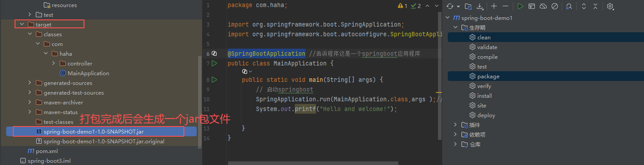
Task: Run Maven build with green play icon
Action: (520, 6)
